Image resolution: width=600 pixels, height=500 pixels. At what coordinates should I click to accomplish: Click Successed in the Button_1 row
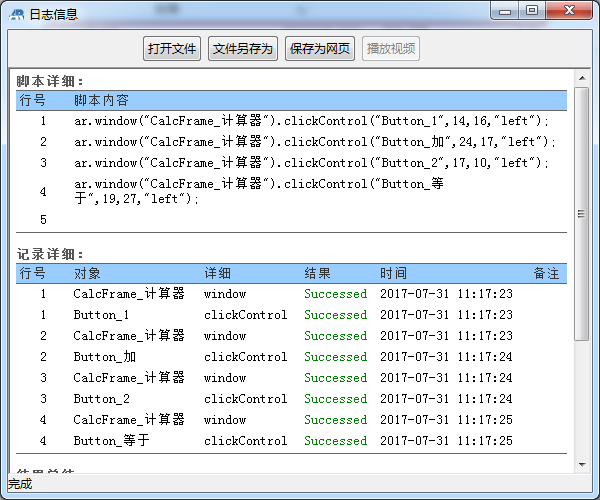click(336, 315)
